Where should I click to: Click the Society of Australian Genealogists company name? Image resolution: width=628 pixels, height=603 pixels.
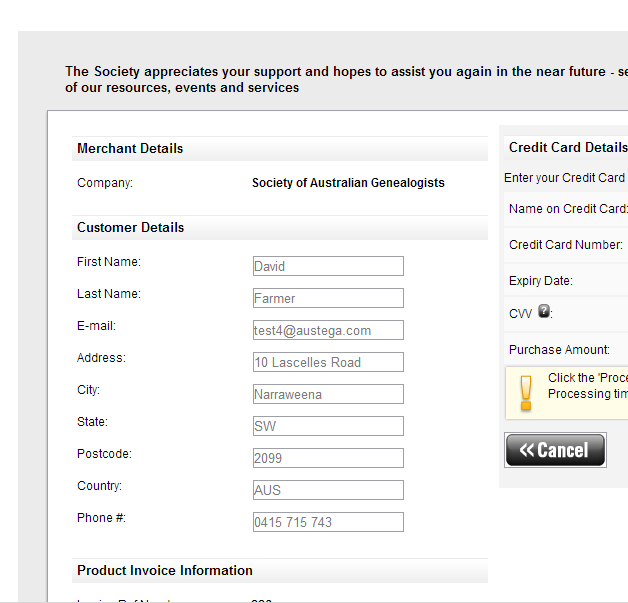(348, 183)
